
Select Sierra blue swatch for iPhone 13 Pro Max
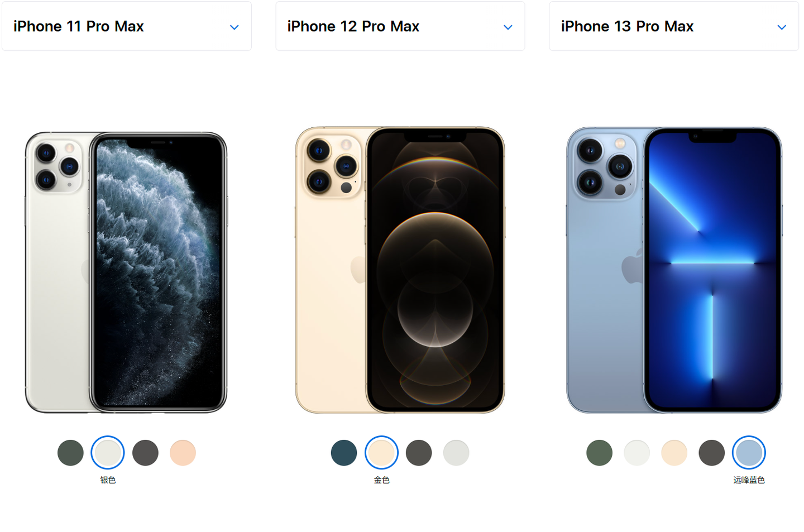(749, 452)
